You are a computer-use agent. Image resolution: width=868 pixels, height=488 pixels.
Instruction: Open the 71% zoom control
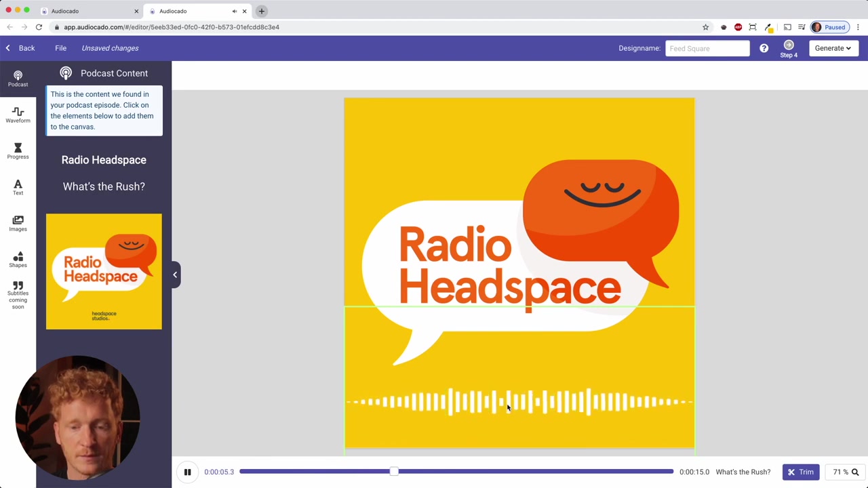[x=846, y=472]
